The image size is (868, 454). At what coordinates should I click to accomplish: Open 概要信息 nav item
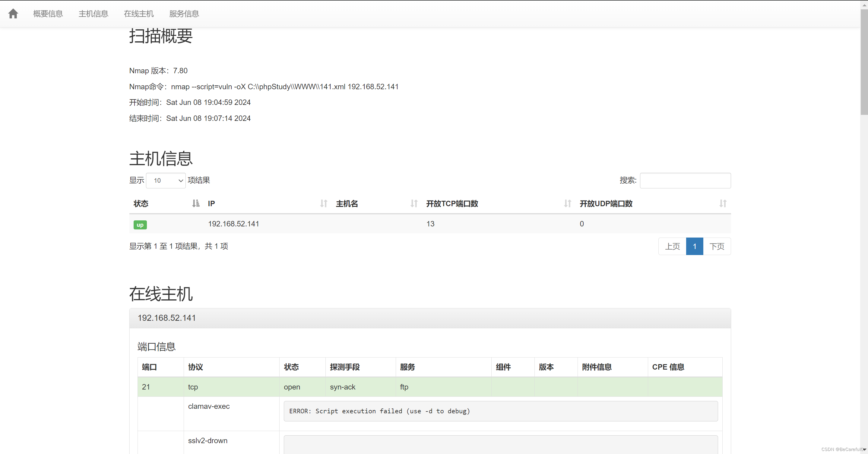[48, 14]
